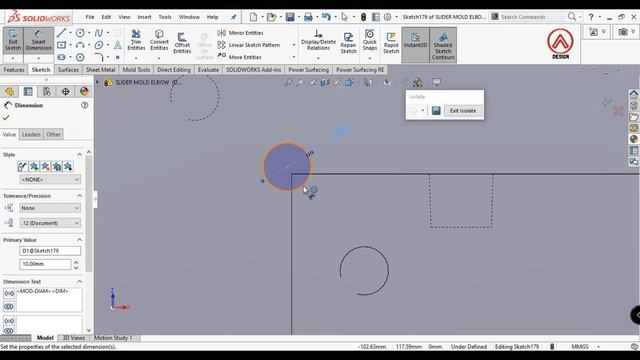Click the Undo icon
Screen dimensions: 640x360
(326, 17)
